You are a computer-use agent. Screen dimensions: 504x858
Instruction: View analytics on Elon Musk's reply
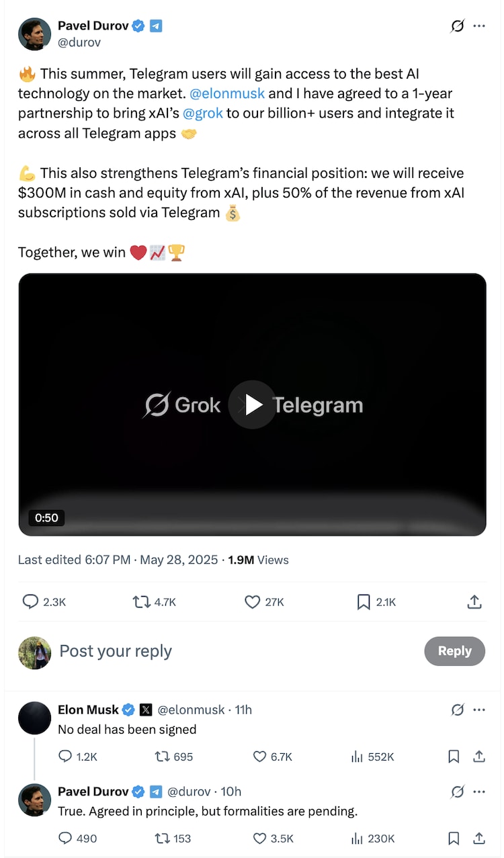tap(357, 757)
